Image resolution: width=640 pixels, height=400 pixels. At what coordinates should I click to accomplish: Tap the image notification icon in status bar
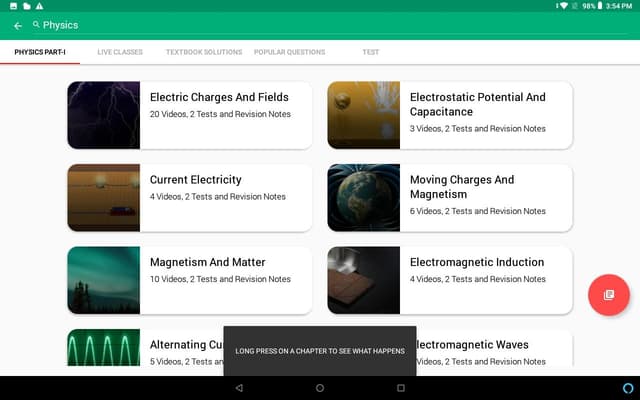[x=13, y=6]
